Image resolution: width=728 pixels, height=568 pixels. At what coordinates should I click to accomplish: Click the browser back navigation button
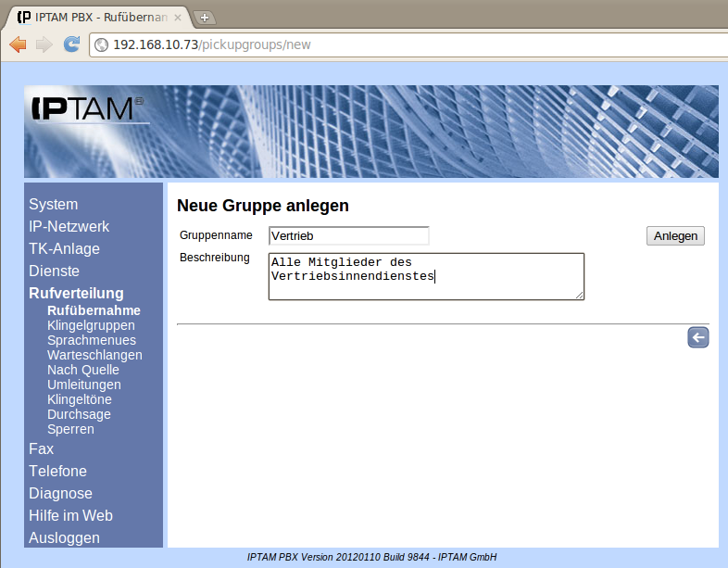18,44
